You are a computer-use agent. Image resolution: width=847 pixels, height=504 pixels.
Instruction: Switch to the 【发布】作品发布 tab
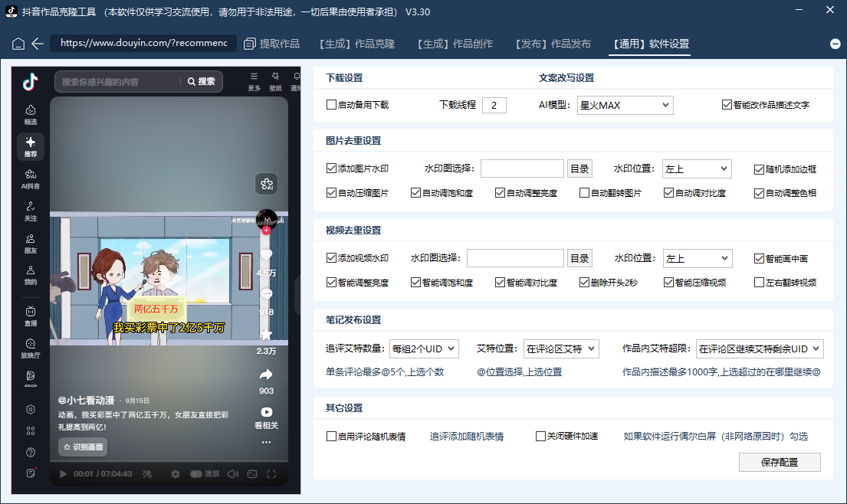click(x=551, y=44)
